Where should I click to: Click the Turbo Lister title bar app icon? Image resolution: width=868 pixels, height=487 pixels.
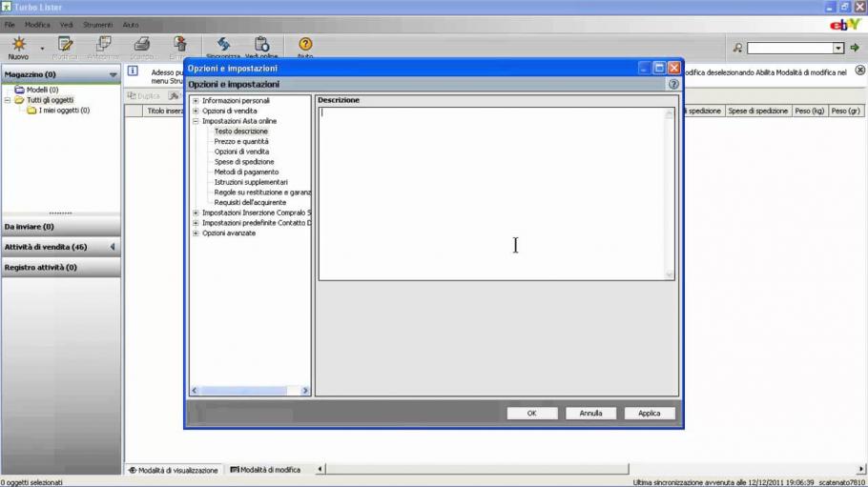click(x=6, y=7)
